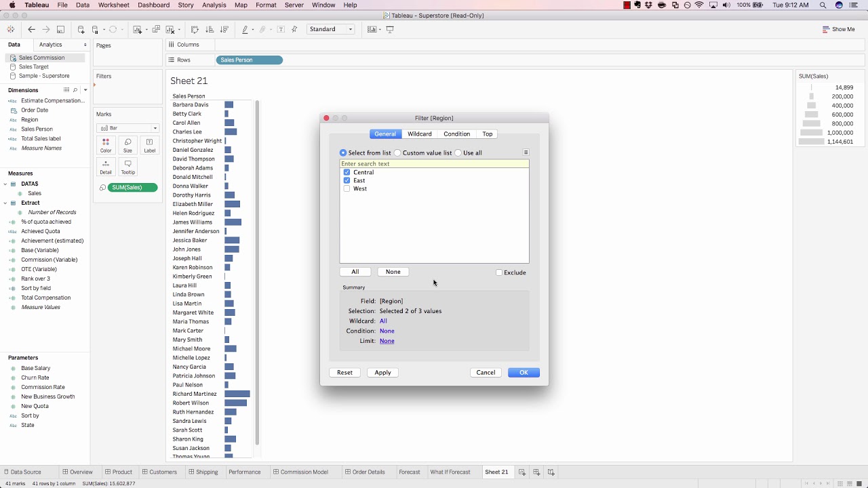Click the OK button

[x=524, y=372]
